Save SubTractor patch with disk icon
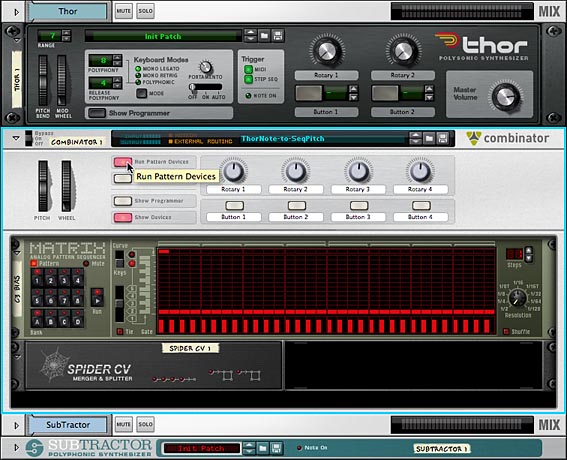This screenshot has width=567, height=460. tap(276, 448)
